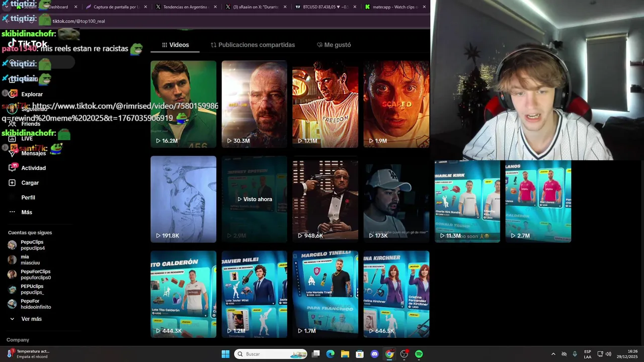Screen dimensions: 644x362
Task: Click the link in santi7k's chat message
Action: 110,112
